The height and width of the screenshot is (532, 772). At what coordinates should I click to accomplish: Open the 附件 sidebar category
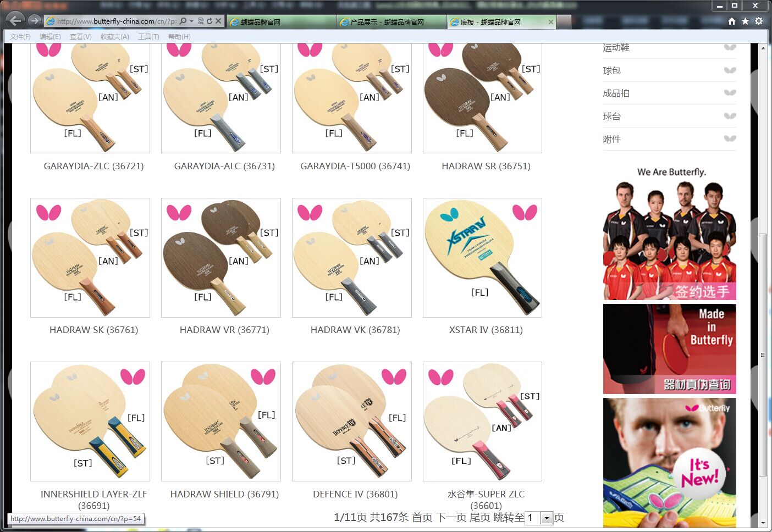click(611, 140)
